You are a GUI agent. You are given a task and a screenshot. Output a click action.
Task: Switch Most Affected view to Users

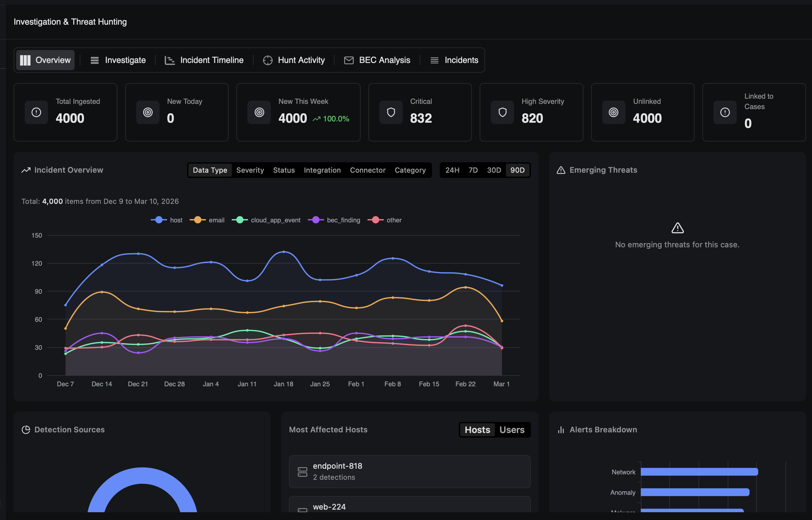pos(511,430)
